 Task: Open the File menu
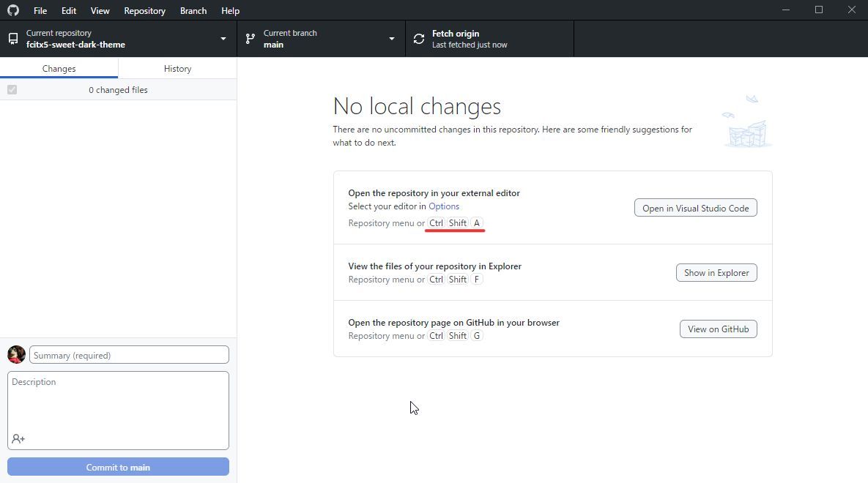point(40,10)
